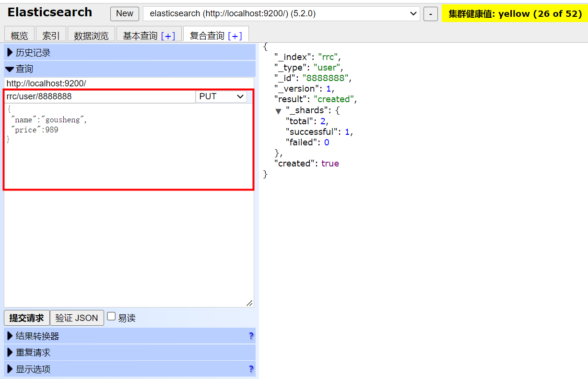Click the true value of created
Image resolution: width=588 pixels, height=379 pixels.
pyautogui.click(x=330, y=164)
